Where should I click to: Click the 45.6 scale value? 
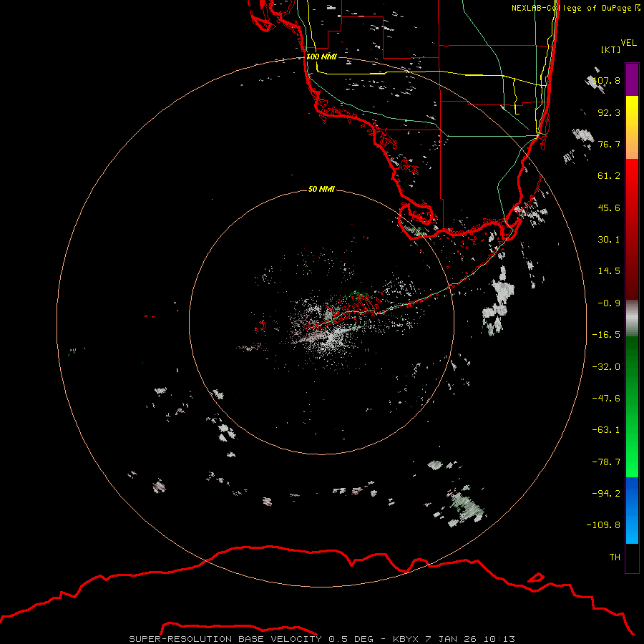tap(609, 208)
